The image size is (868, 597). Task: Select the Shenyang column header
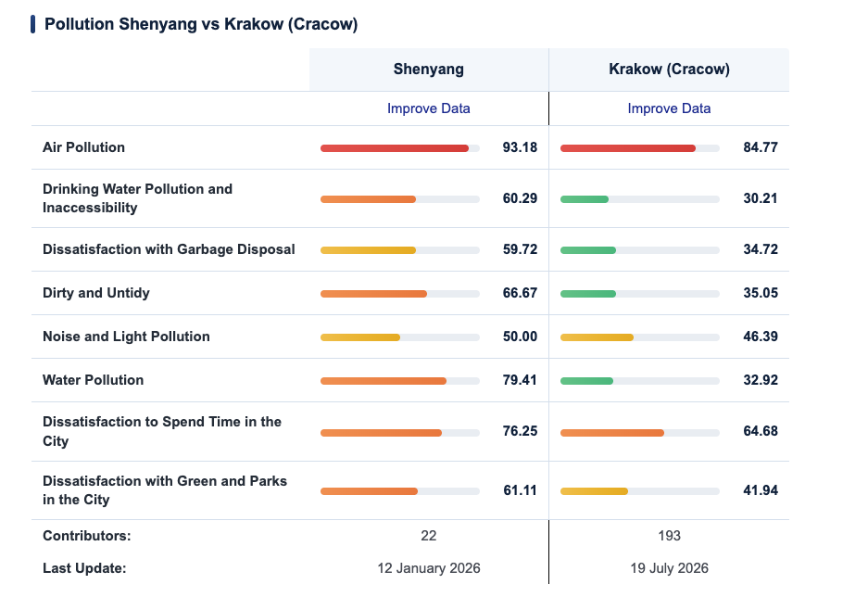pos(429,70)
